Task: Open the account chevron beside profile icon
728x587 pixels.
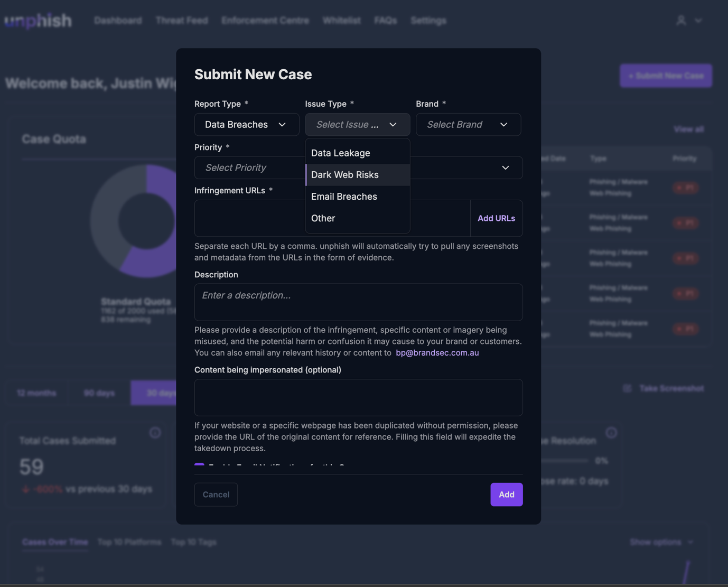Action: click(x=698, y=21)
